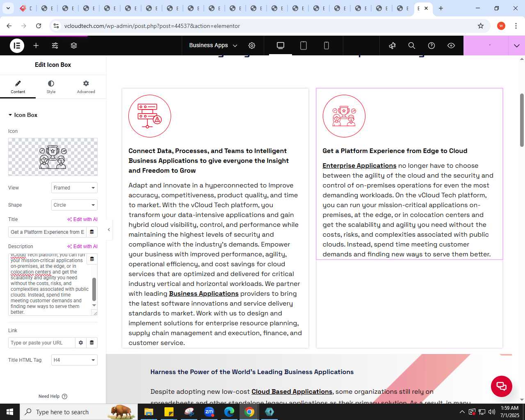Open the tab search chevron in Chrome

(x=8, y=8)
